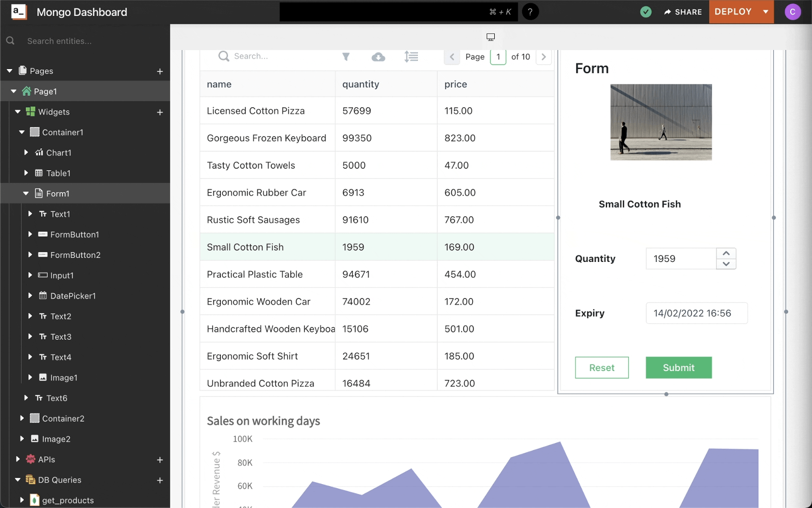Click the Submit form button
The width and height of the screenshot is (812, 508).
[x=678, y=368]
